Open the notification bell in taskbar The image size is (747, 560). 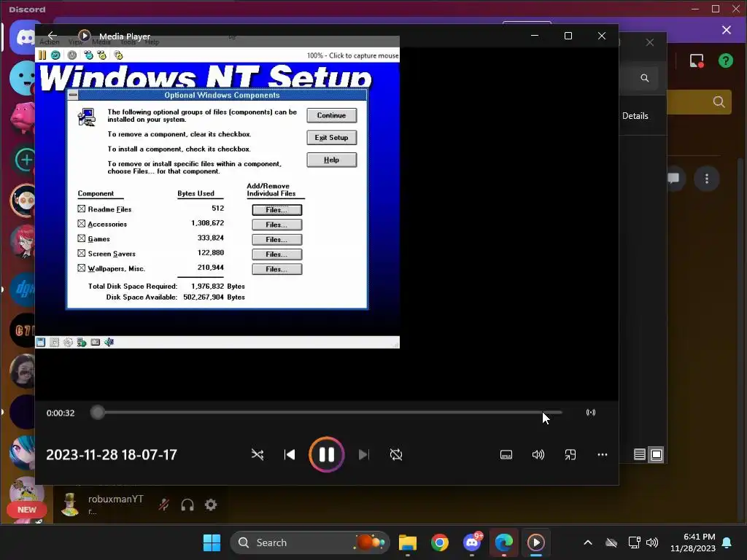[x=727, y=542]
